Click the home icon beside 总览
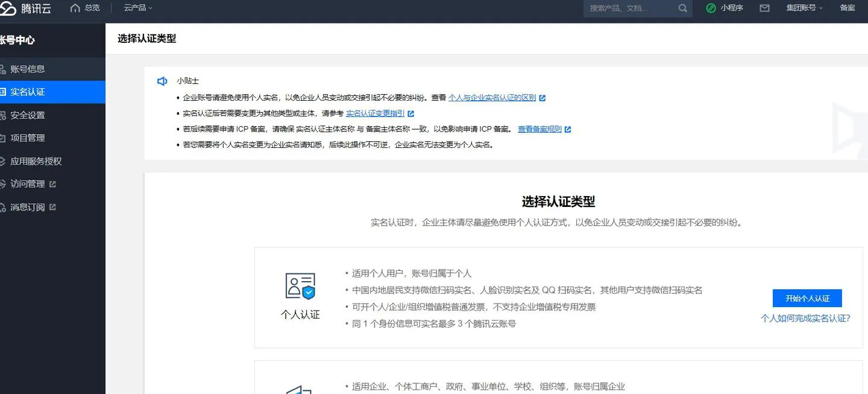The height and width of the screenshot is (394, 868). pyautogui.click(x=75, y=8)
